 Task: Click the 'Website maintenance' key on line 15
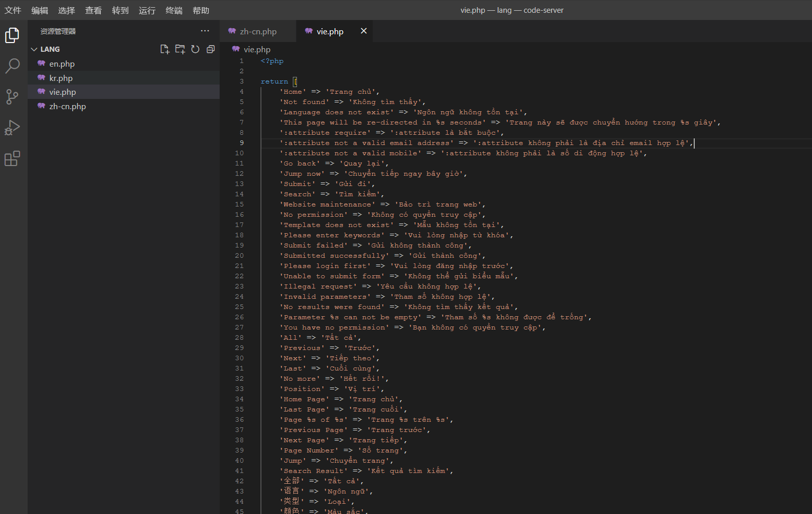pyautogui.click(x=327, y=204)
